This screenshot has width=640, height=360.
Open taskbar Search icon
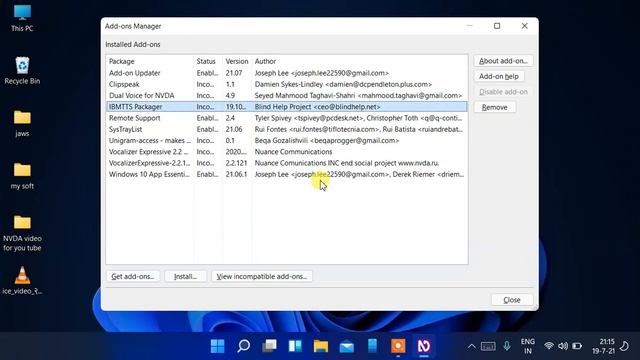244,346
